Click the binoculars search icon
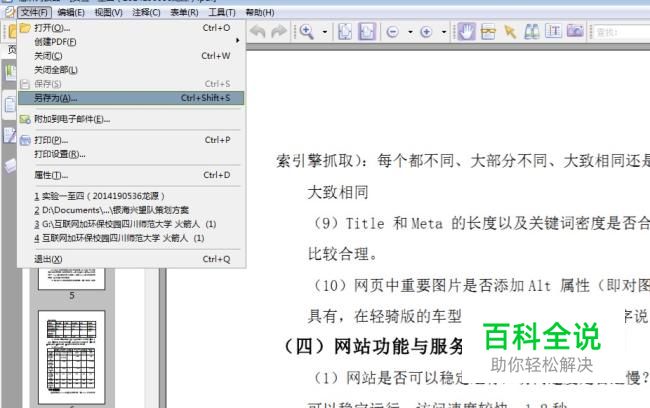 click(x=532, y=32)
